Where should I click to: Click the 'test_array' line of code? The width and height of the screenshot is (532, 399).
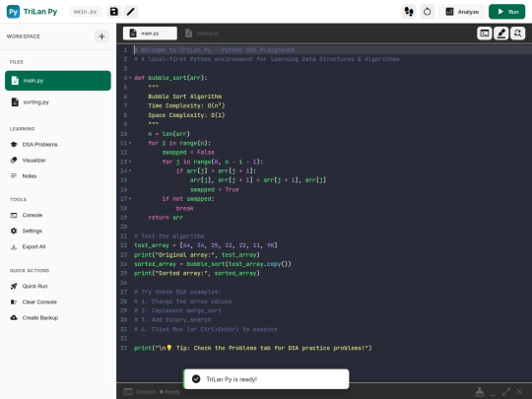pos(206,245)
